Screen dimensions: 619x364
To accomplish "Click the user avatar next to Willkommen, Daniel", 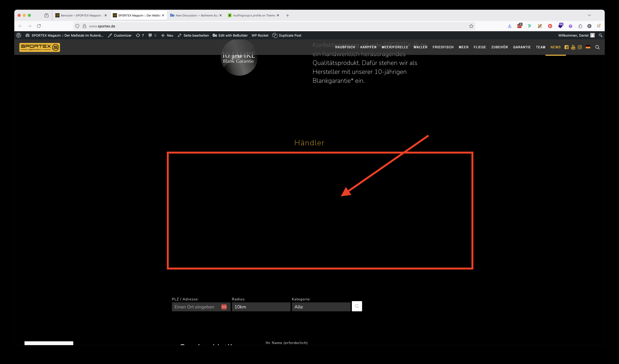I will (x=592, y=35).
